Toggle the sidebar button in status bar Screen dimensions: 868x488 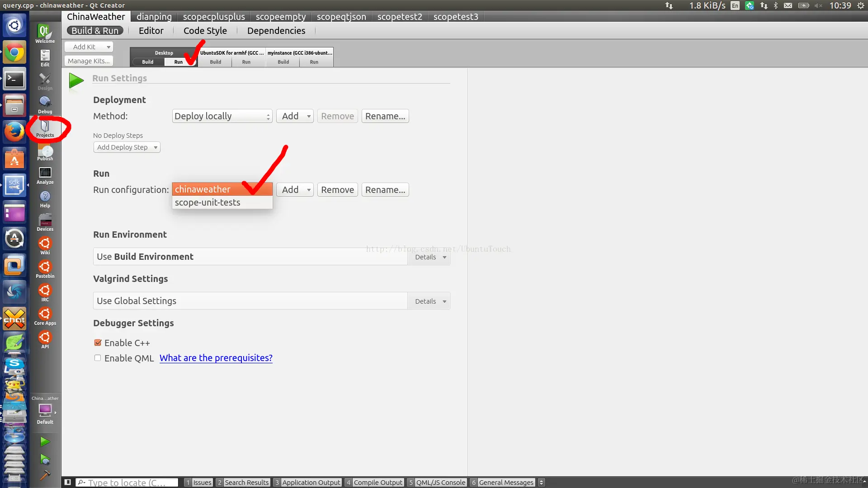click(67, 482)
